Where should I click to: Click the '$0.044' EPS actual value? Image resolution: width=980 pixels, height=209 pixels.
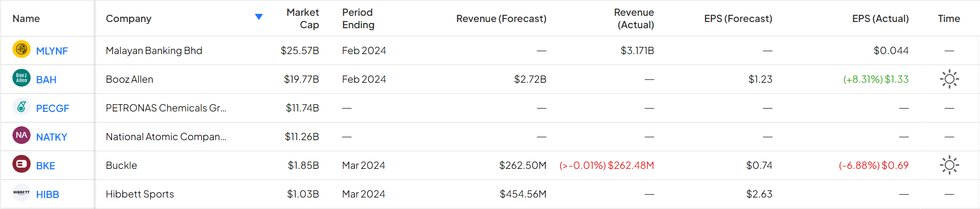[891, 51]
